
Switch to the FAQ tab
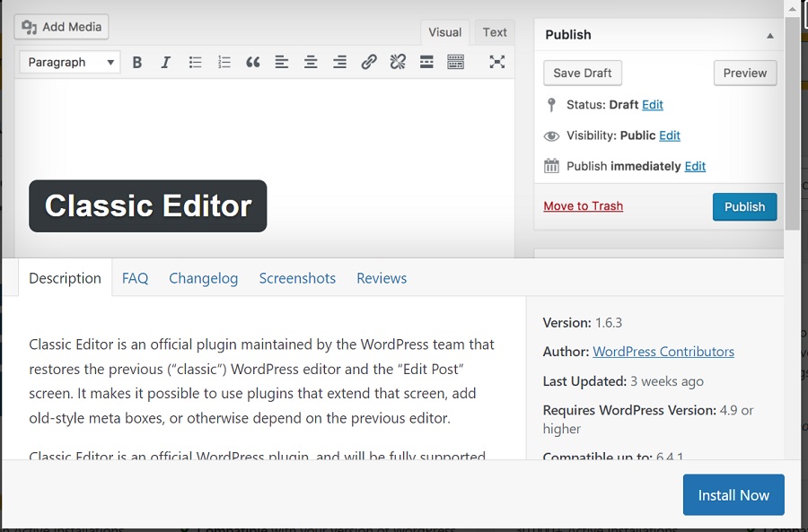(x=135, y=278)
